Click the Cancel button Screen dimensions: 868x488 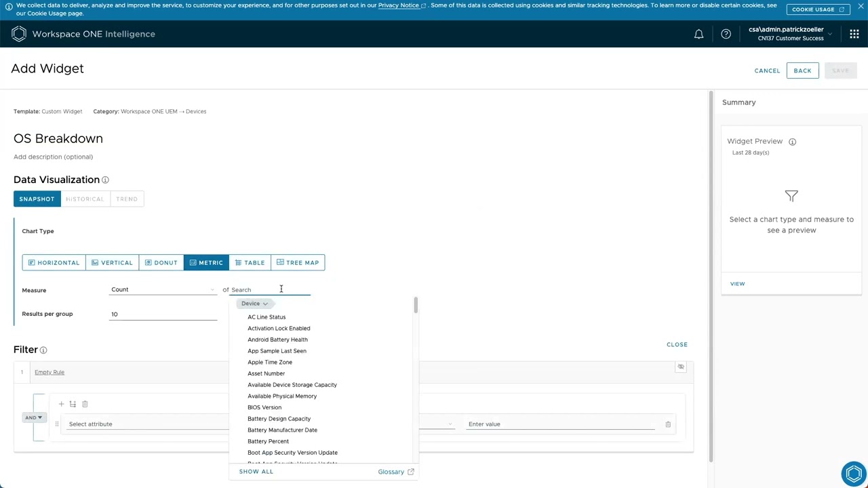tap(767, 70)
